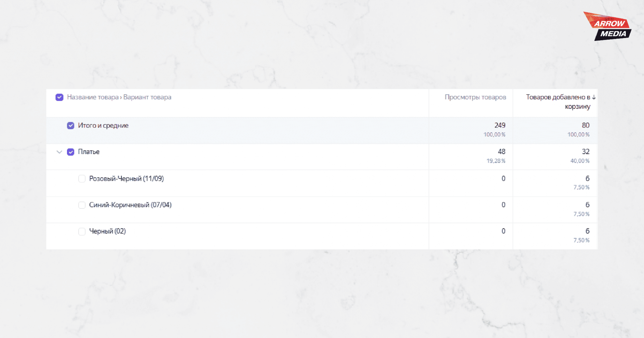Click the Вариант товара header label
The image size is (644, 338).
pos(147,97)
